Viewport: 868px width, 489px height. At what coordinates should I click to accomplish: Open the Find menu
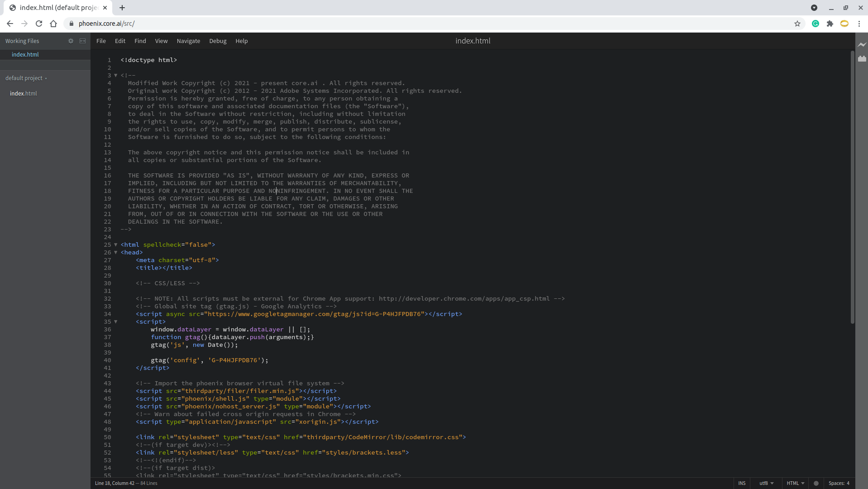140,41
